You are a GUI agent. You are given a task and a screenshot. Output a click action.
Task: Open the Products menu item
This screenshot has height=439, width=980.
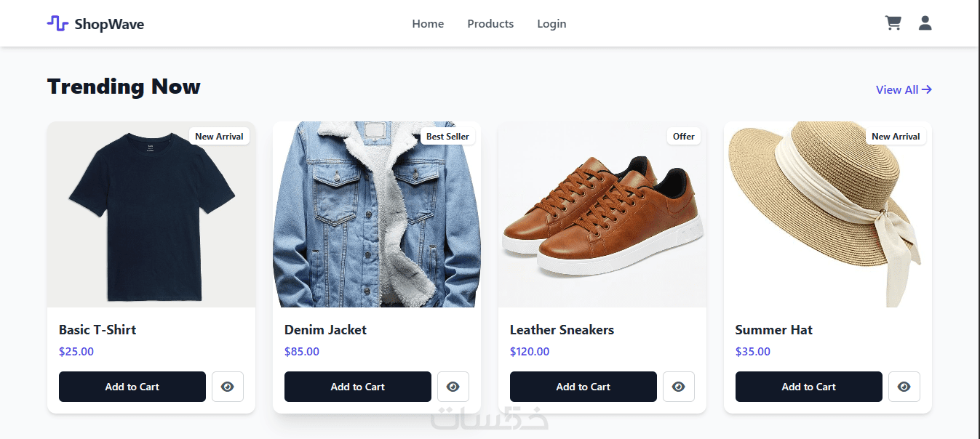(490, 24)
